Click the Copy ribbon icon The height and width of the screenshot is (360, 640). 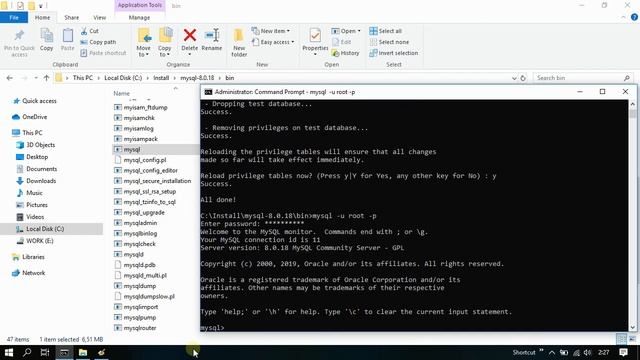(47, 40)
